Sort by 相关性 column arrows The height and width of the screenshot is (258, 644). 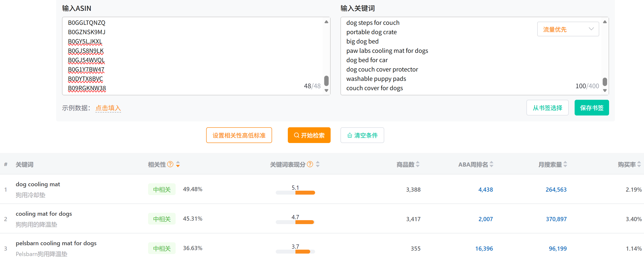coord(178,164)
